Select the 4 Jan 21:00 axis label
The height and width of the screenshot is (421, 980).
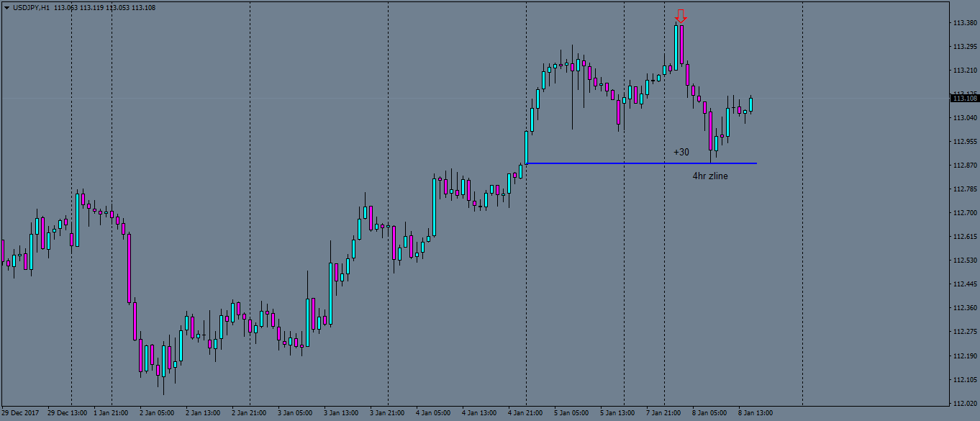[526, 414]
